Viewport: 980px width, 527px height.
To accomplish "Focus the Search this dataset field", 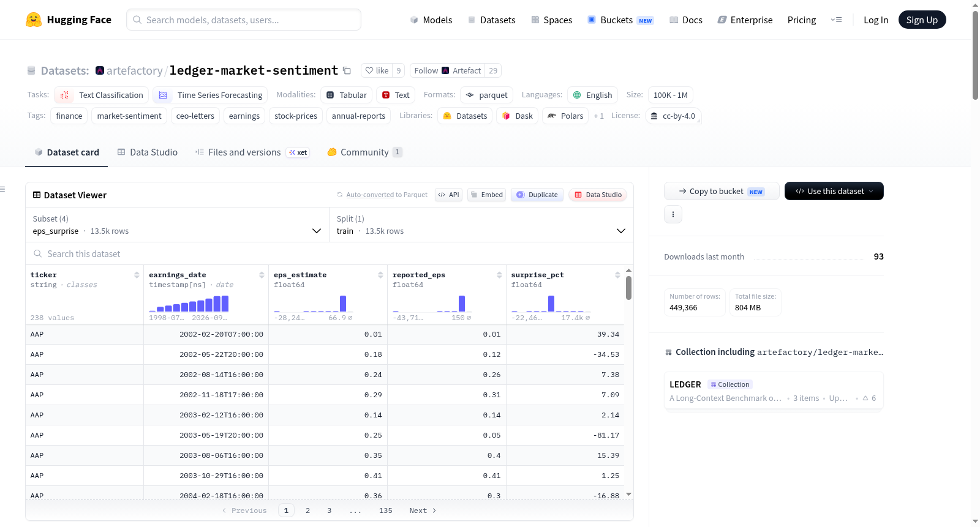I will coord(330,253).
